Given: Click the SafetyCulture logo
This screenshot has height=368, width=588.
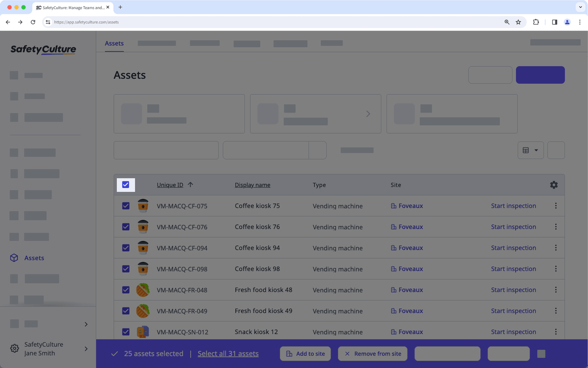Looking at the screenshot, I should (x=43, y=49).
